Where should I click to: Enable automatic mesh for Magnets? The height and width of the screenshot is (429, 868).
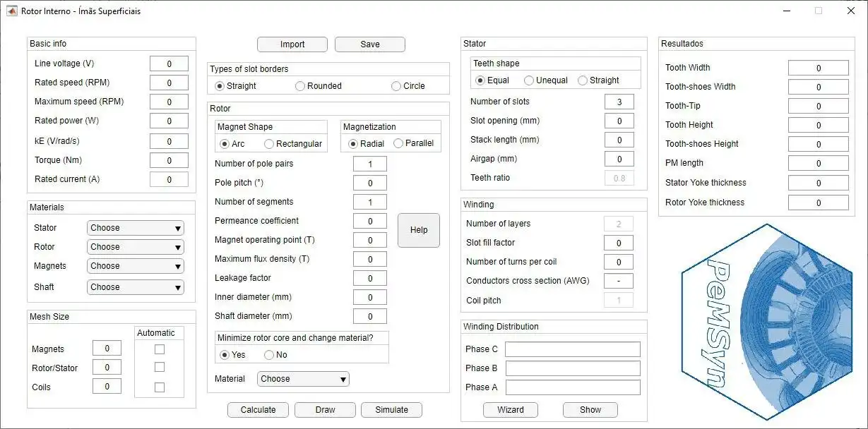(160, 349)
